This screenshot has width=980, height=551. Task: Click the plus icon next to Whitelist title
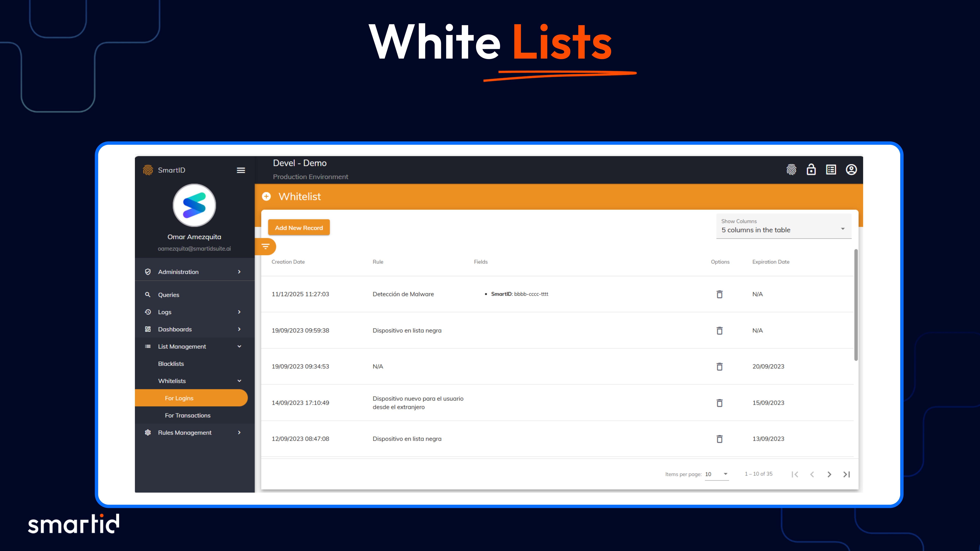pos(266,197)
